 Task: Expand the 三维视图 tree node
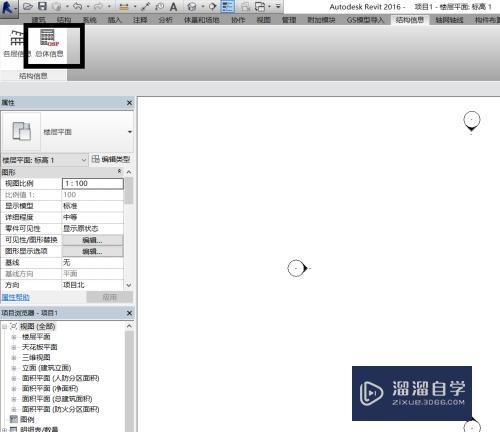(14, 358)
